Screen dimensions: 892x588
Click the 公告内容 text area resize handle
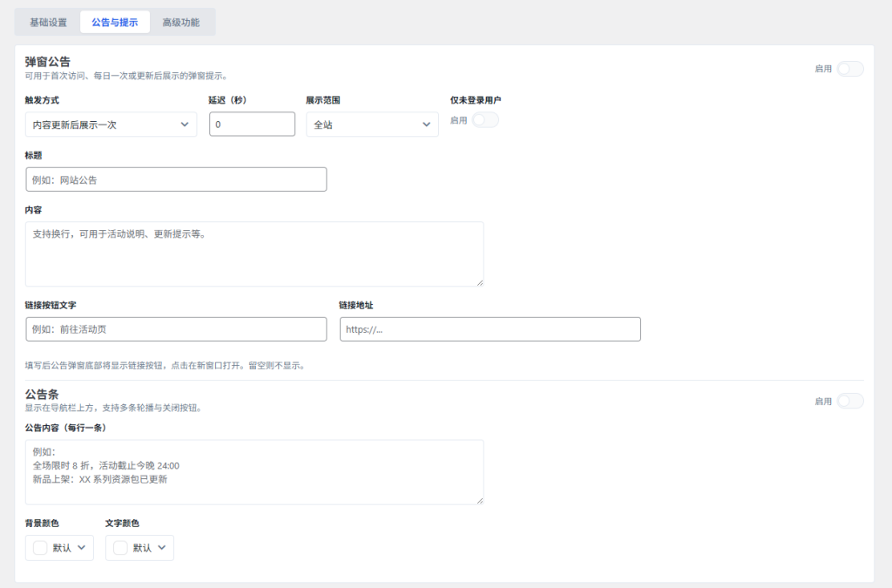click(x=479, y=500)
